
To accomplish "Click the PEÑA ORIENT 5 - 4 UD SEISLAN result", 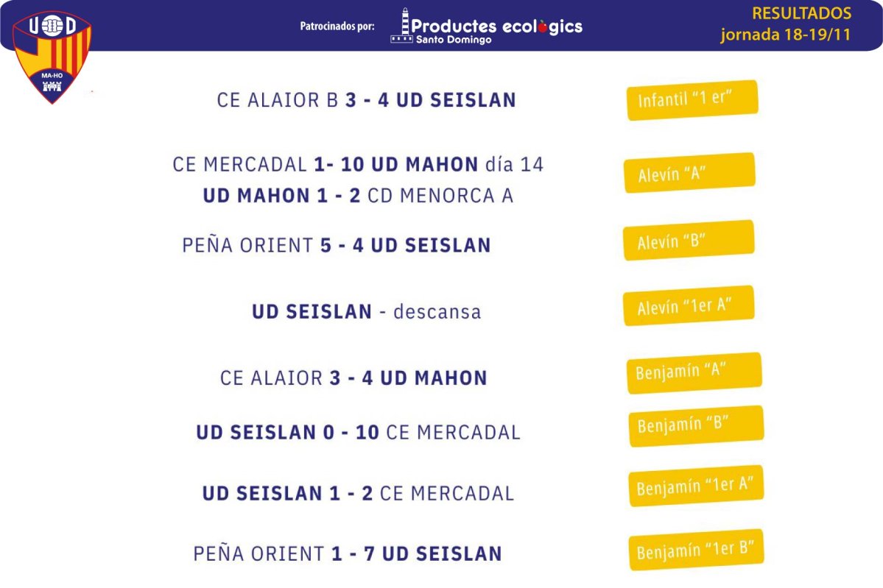I will pyautogui.click(x=337, y=245).
